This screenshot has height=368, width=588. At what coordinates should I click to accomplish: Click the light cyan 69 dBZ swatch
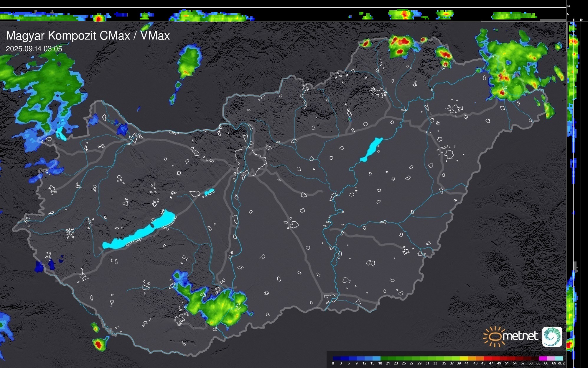point(558,358)
